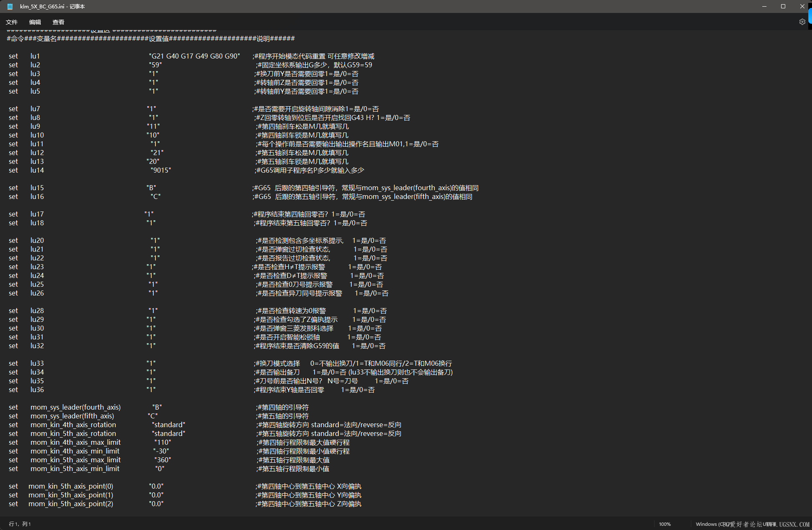Place cursor on lu2 value "59"
The width and height of the screenshot is (812, 530).
pos(155,65)
